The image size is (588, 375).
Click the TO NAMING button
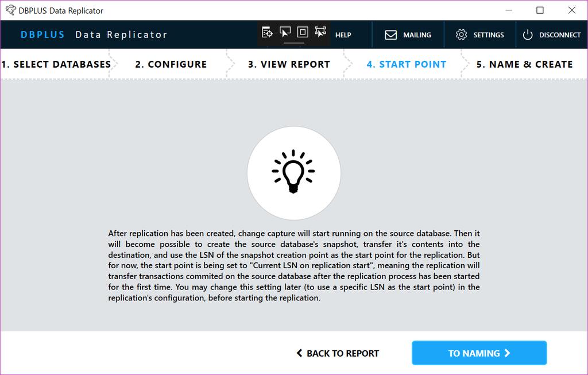point(479,353)
